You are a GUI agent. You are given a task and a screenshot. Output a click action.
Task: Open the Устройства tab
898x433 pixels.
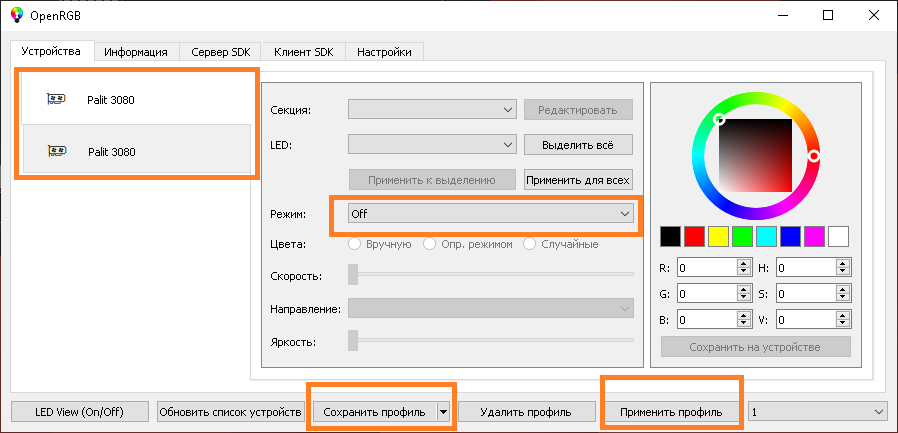tap(52, 51)
